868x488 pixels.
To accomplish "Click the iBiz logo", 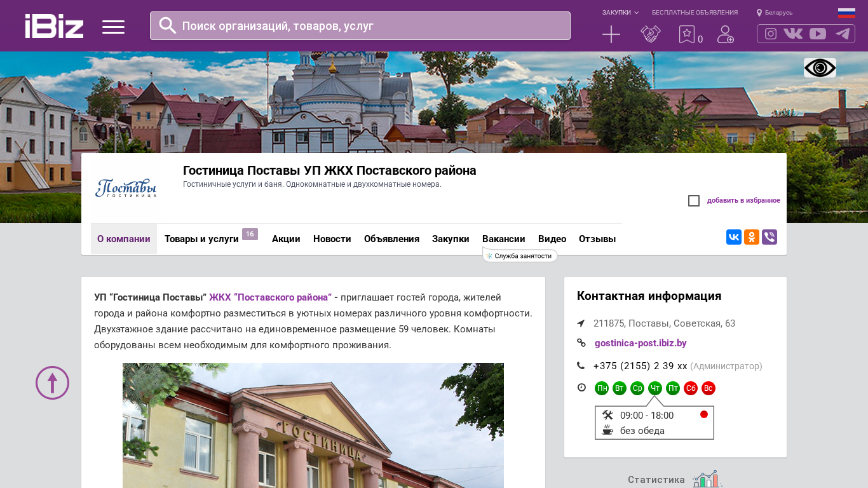I will tap(54, 26).
